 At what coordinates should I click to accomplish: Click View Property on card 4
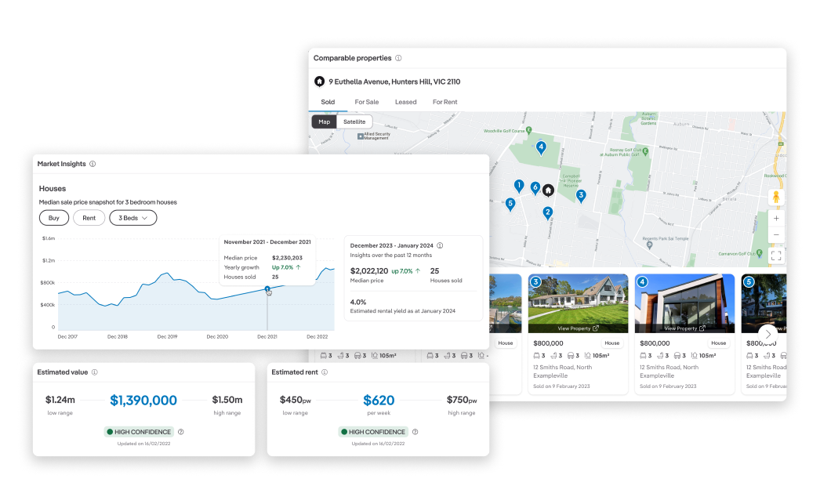(684, 328)
